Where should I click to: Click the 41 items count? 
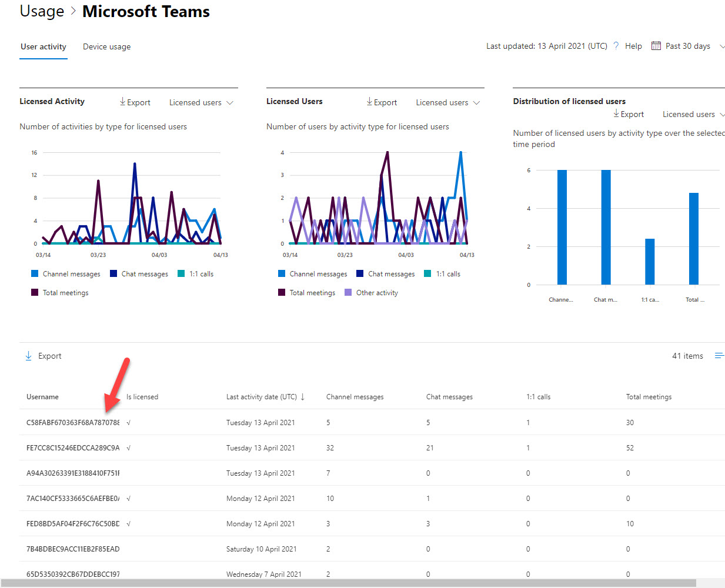687,356
